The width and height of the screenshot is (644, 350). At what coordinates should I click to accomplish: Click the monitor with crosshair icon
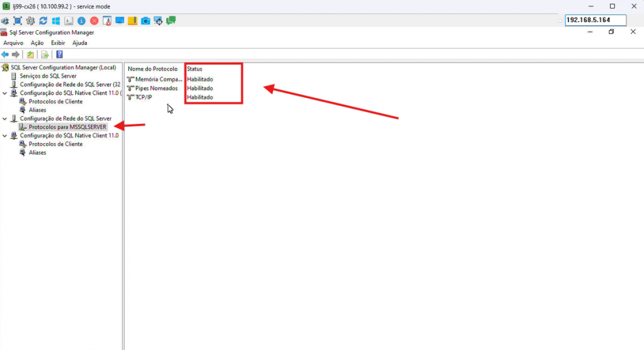click(158, 21)
